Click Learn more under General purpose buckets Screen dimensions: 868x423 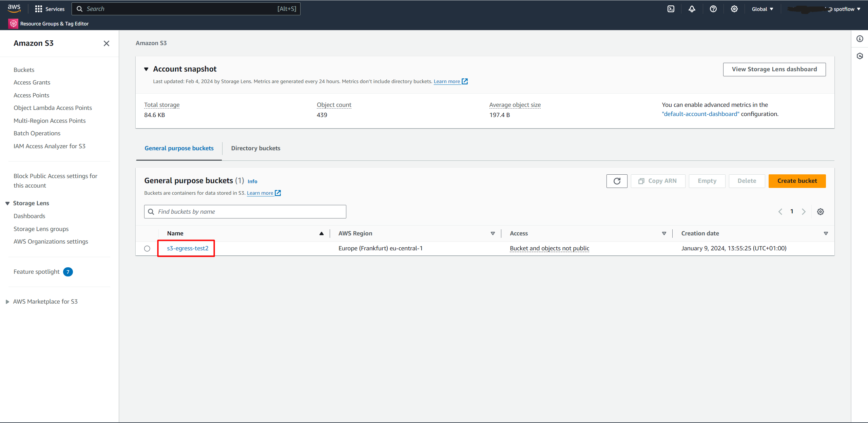point(260,193)
